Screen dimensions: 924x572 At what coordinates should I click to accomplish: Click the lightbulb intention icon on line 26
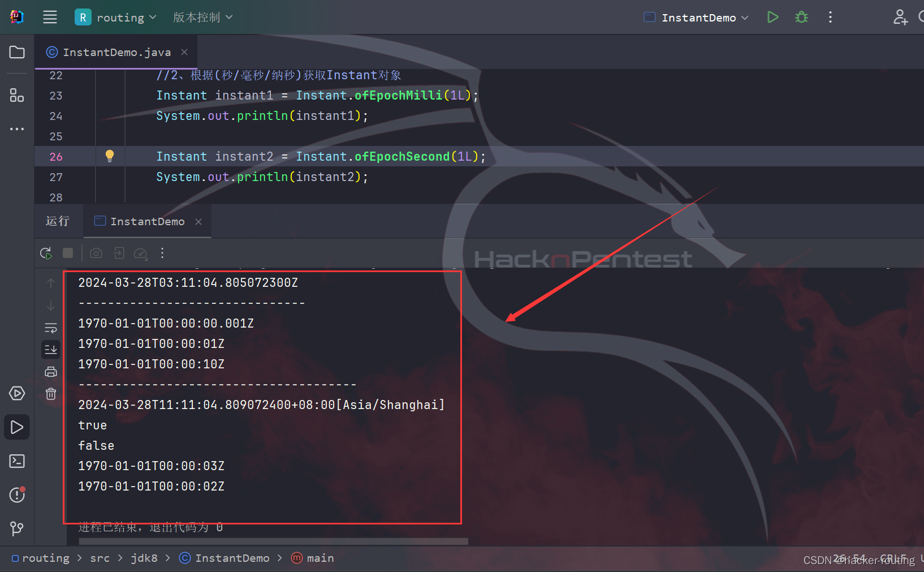(109, 156)
